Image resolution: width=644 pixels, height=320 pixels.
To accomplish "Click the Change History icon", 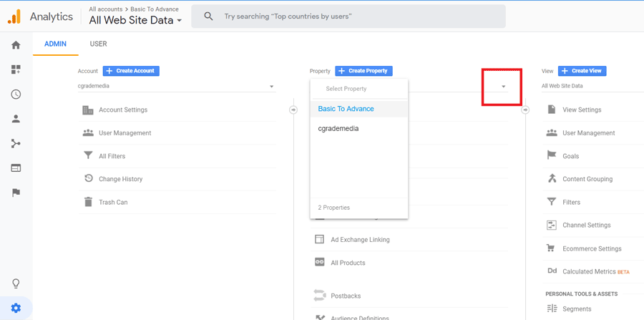I will coord(88,179).
